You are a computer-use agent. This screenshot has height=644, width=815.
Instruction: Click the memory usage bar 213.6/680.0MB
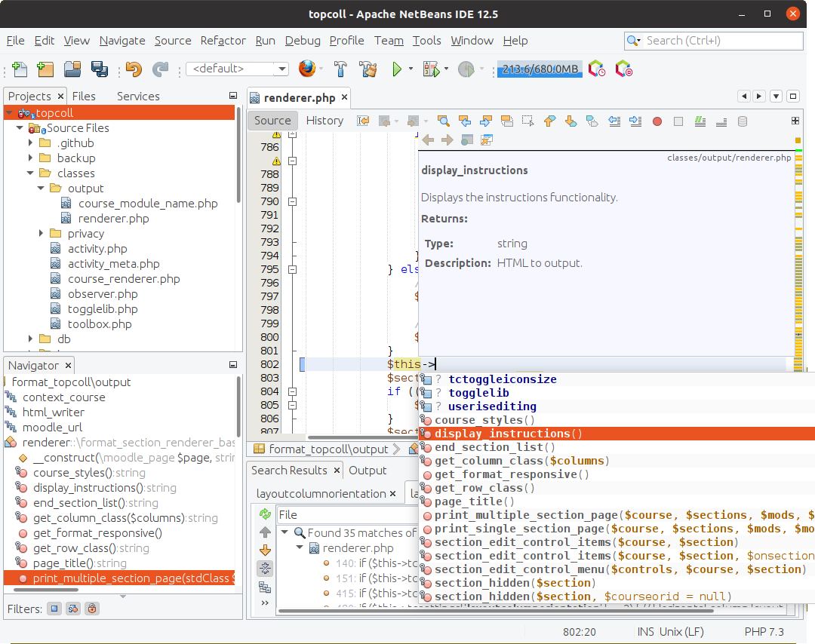[x=539, y=69]
